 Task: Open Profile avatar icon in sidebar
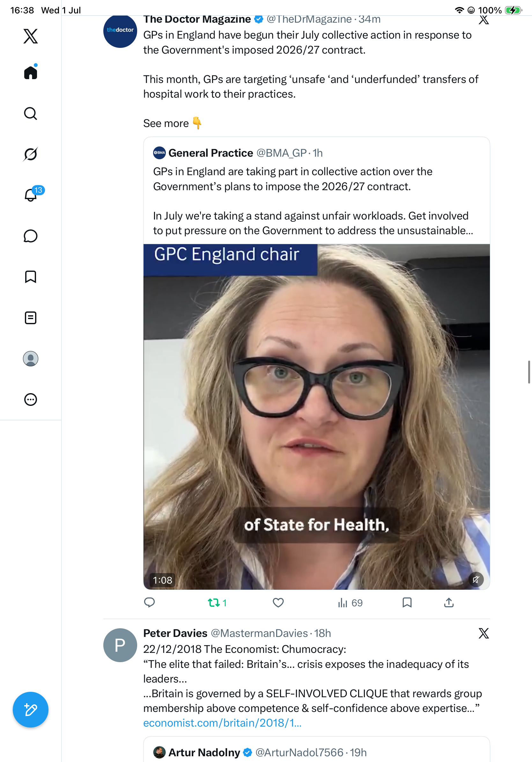coord(31,359)
